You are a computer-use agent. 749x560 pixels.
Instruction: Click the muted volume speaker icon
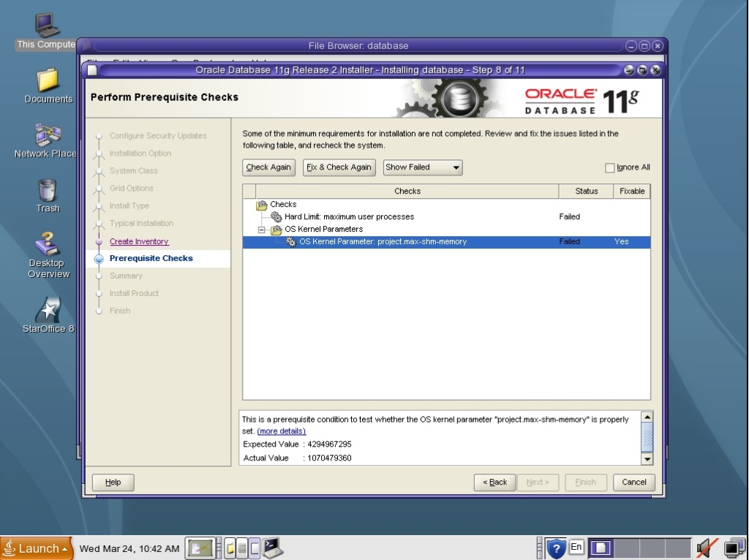(x=707, y=548)
